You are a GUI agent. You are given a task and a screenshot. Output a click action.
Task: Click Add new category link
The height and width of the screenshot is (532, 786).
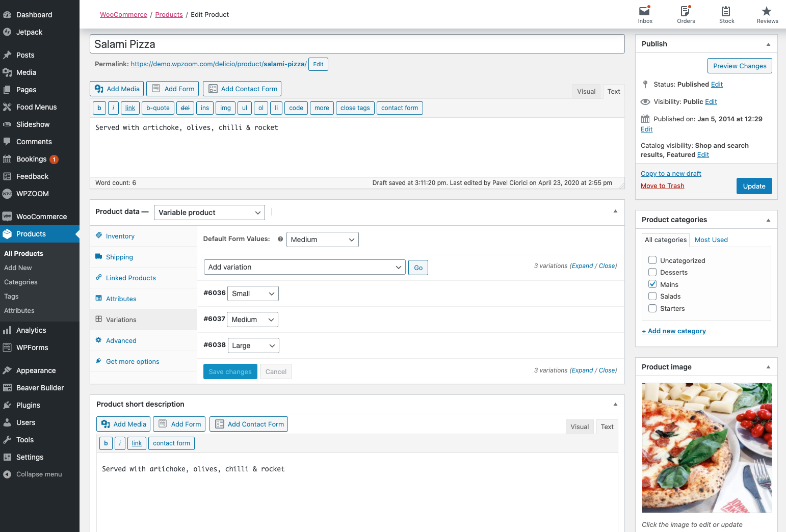click(674, 331)
